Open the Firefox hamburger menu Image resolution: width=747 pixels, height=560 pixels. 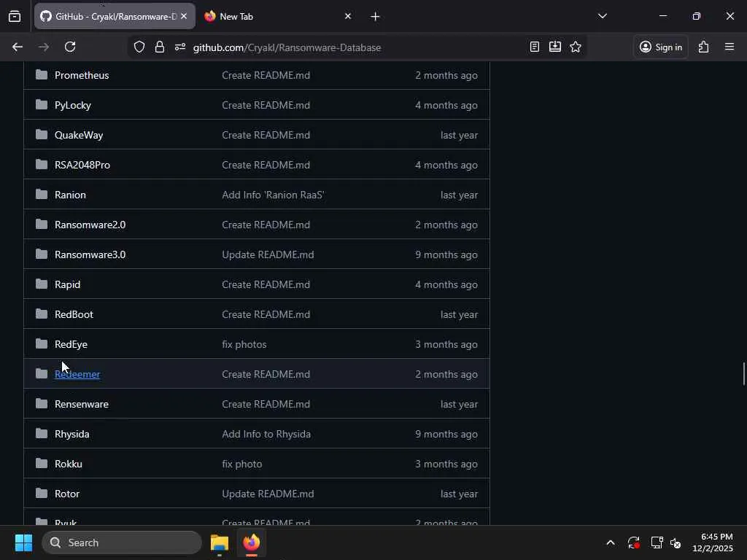point(729,47)
